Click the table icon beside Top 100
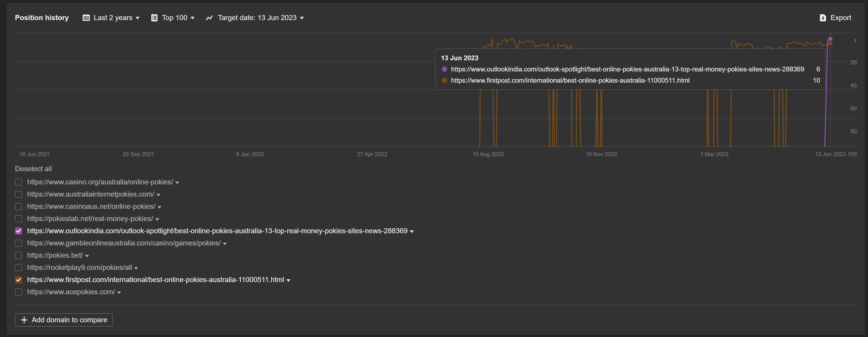Viewport: 868px width, 337px height. point(154,18)
